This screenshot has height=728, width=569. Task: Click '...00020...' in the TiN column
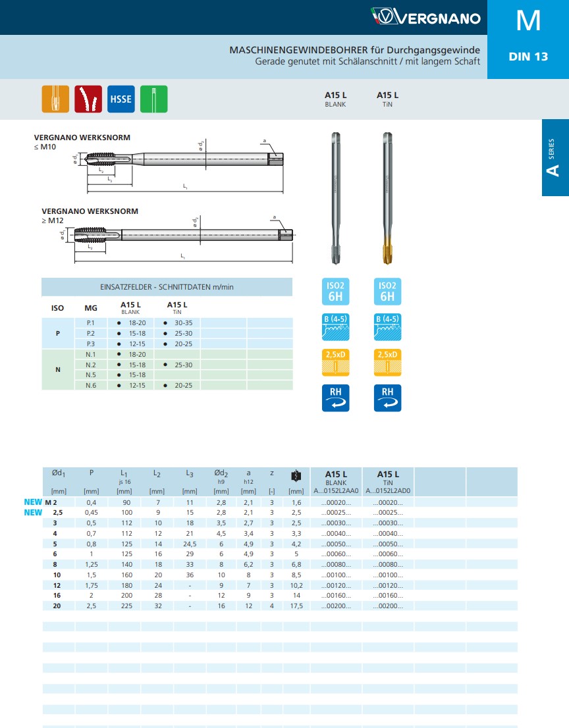(x=388, y=502)
